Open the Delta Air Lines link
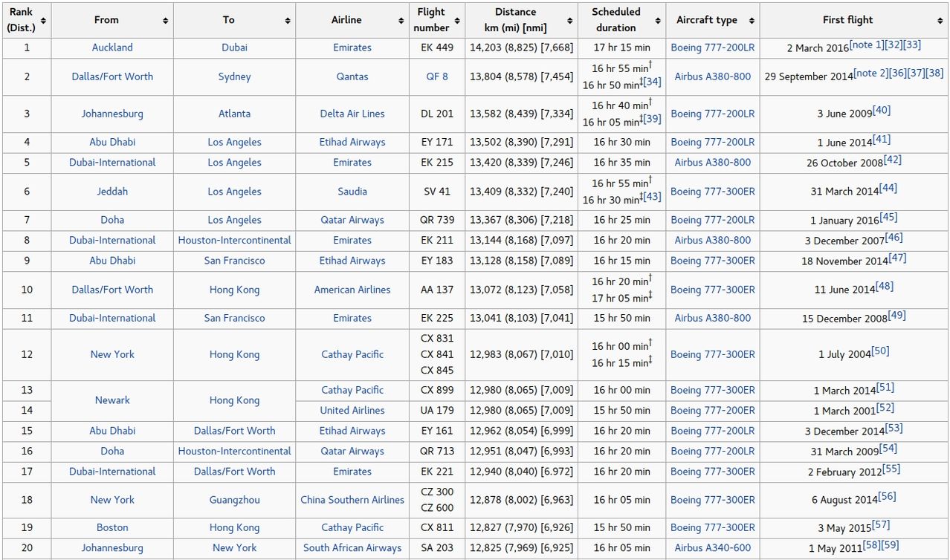This screenshot has width=950, height=560. (x=352, y=114)
